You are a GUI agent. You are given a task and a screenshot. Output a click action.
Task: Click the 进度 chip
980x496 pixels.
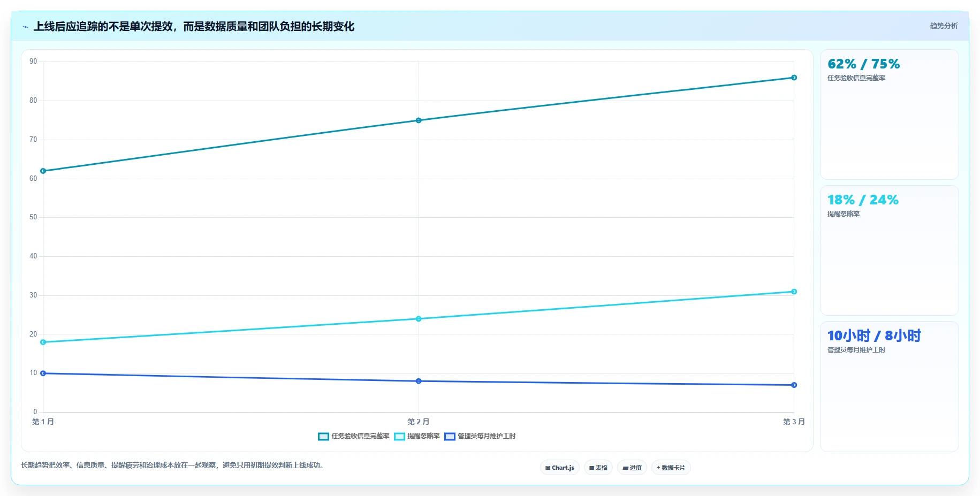point(632,468)
